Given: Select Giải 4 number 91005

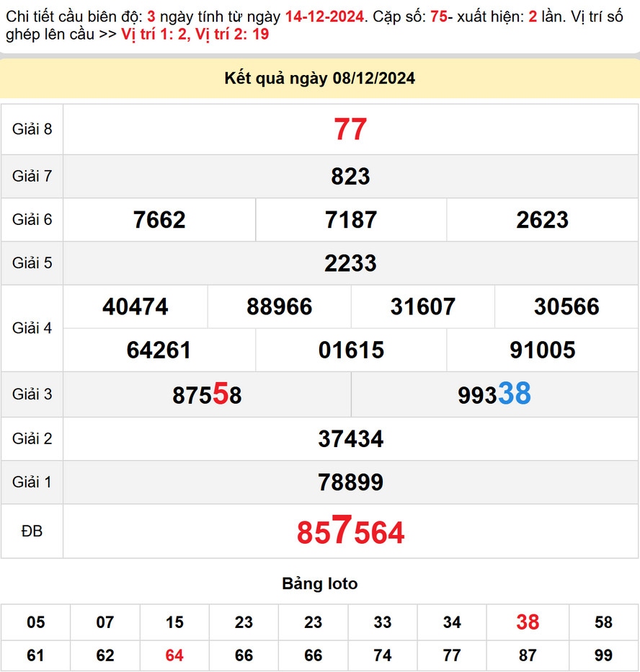Looking at the screenshot, I should tap(542, 350).
